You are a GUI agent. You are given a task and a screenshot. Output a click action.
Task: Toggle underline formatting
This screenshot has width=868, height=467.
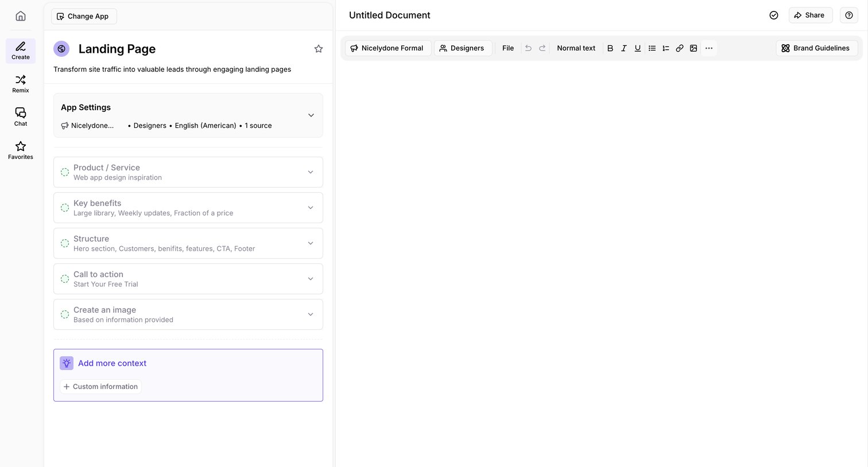point(638,48)
